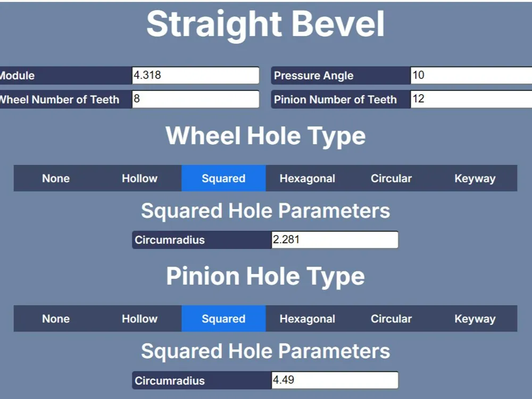Pick Hexagonal for the wheel hole
Image resolution: width=532 pixels, height=399 pixels.
point(307,178)
